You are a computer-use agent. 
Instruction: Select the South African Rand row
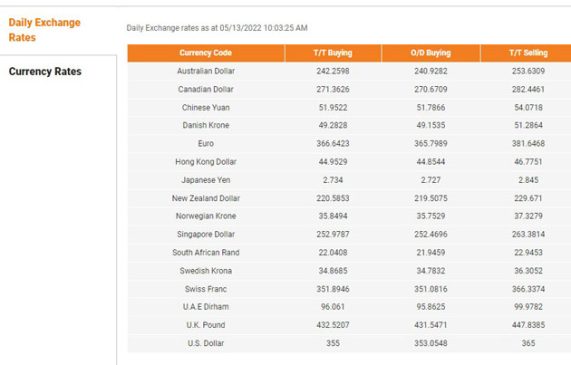[349, 252]
